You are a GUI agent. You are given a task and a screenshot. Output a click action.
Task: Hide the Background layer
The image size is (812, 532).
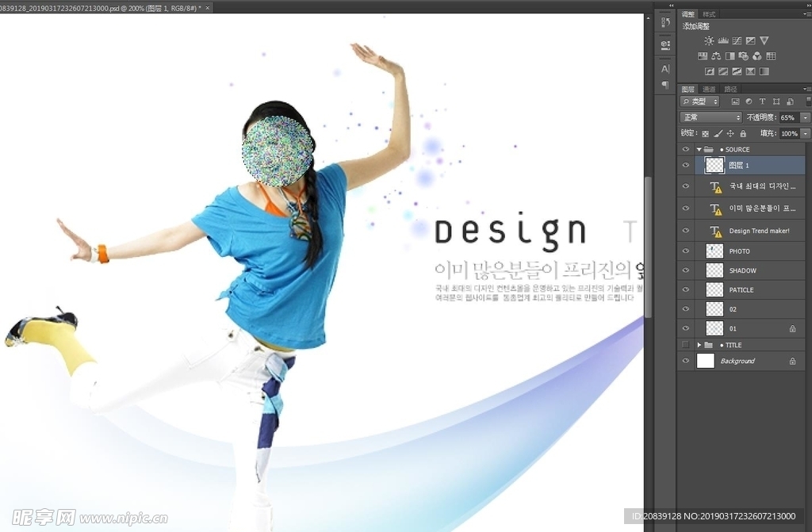[686, 361]
